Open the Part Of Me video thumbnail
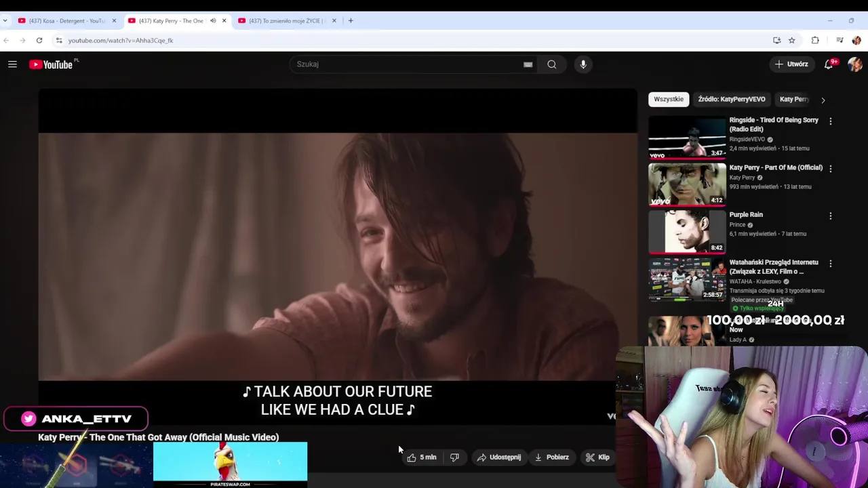 click(x=687, y=184)
